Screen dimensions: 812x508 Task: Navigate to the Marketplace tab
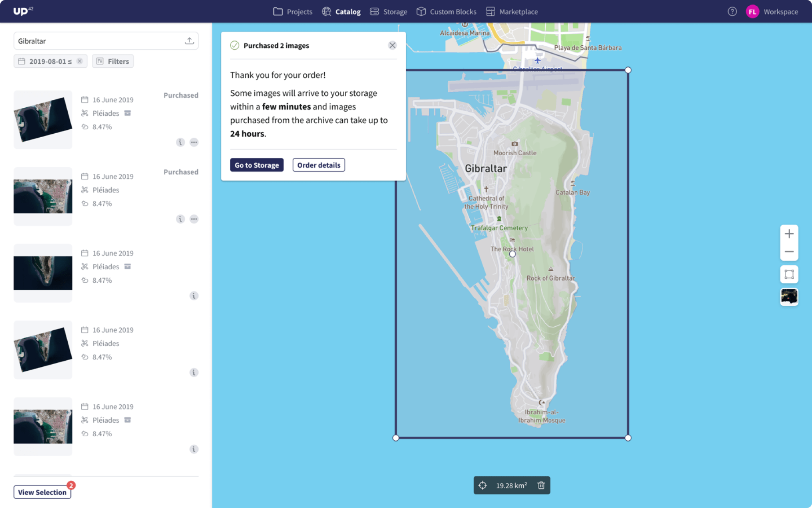click(x=512, y=12)
